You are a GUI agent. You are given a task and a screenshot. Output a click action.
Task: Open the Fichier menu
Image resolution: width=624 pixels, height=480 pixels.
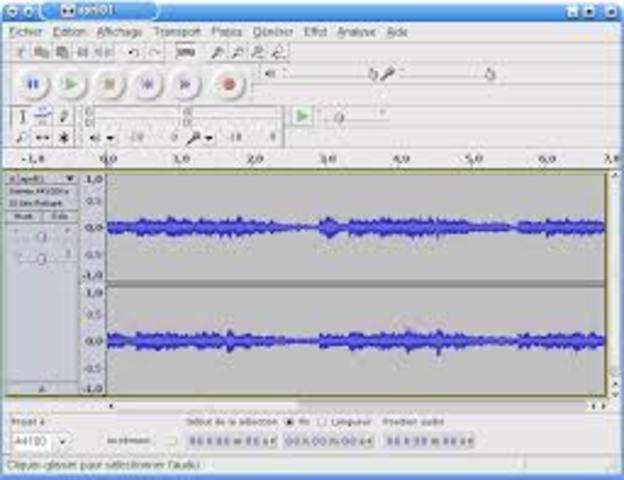(x=25, y=32)
